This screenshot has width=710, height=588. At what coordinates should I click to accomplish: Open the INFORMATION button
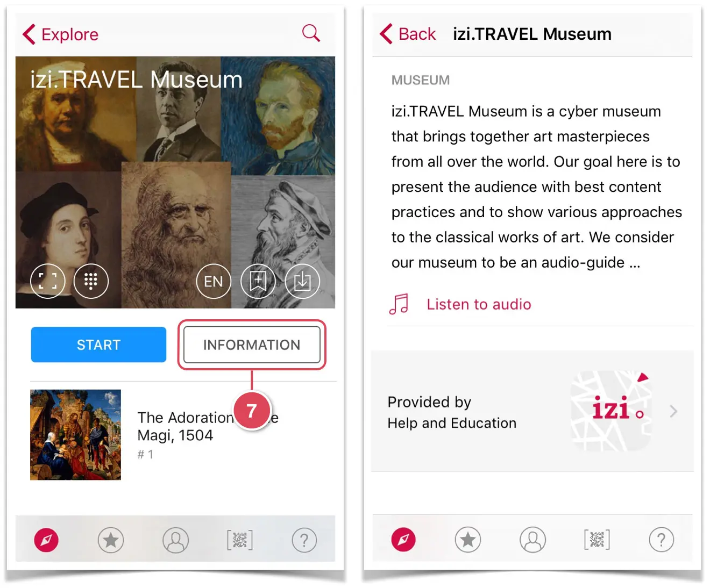pyautogui.click(x=252, y=345)
